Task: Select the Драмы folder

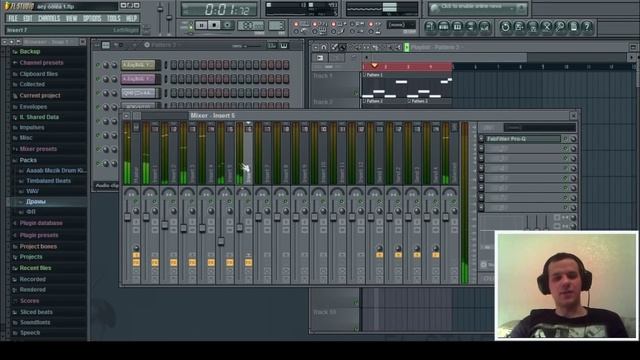Action: pyautogui.click(x=36, y=202)
